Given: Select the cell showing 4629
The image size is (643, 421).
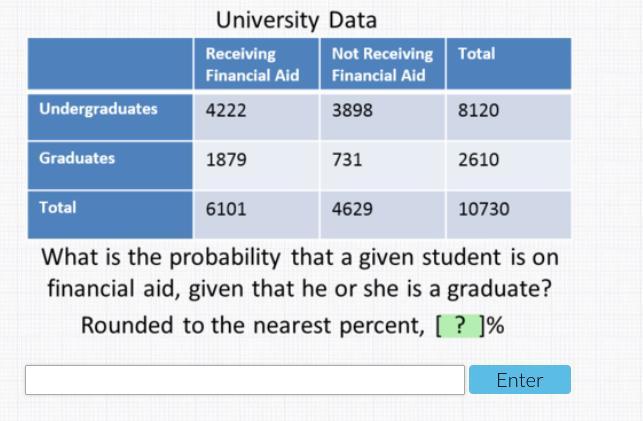Looking at the screenshot, I should [x=352, y=209].
